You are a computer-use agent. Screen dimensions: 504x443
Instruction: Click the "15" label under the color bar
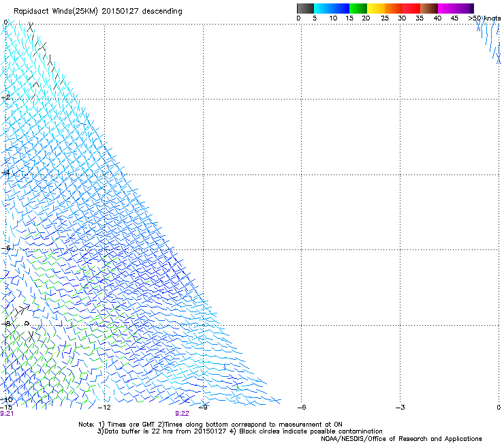349,18
